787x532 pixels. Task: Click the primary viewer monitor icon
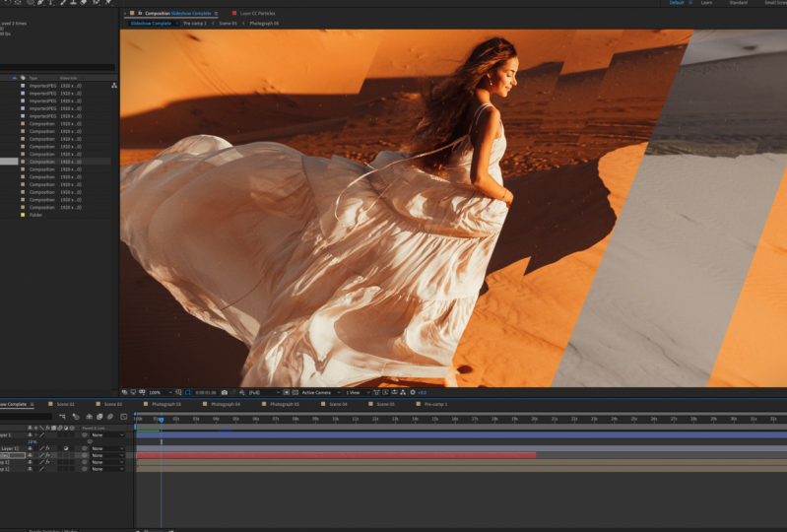point(134,392)
